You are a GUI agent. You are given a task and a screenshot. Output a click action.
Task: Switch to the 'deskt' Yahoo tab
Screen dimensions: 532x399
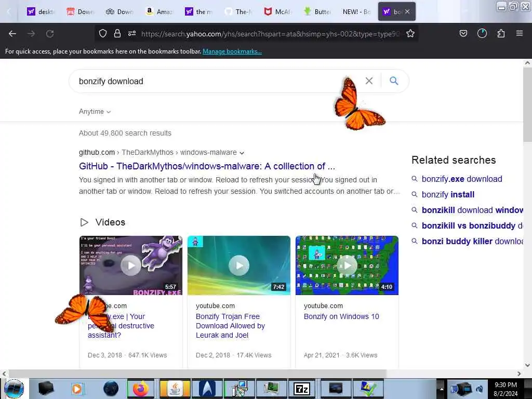coord(41,11)
